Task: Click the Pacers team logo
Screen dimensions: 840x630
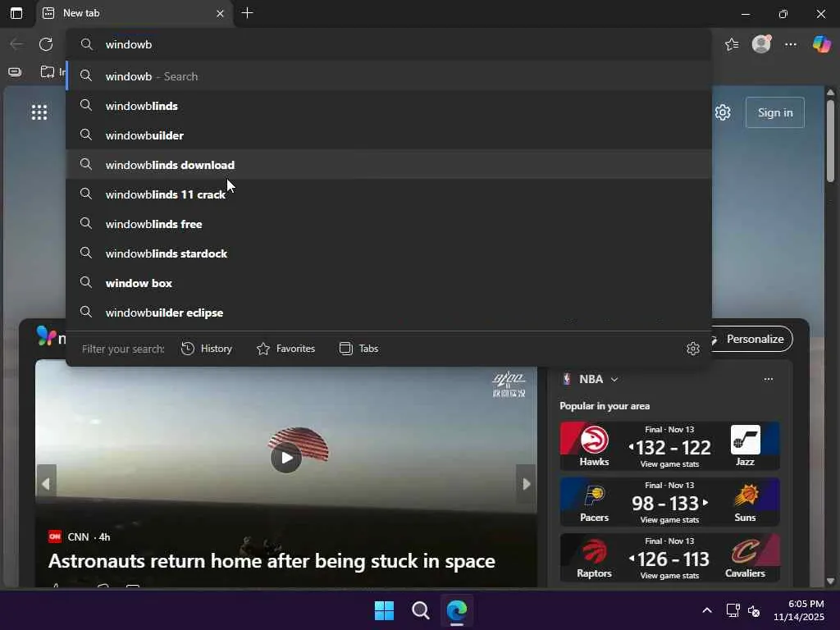Action: [x=594, y=495]
